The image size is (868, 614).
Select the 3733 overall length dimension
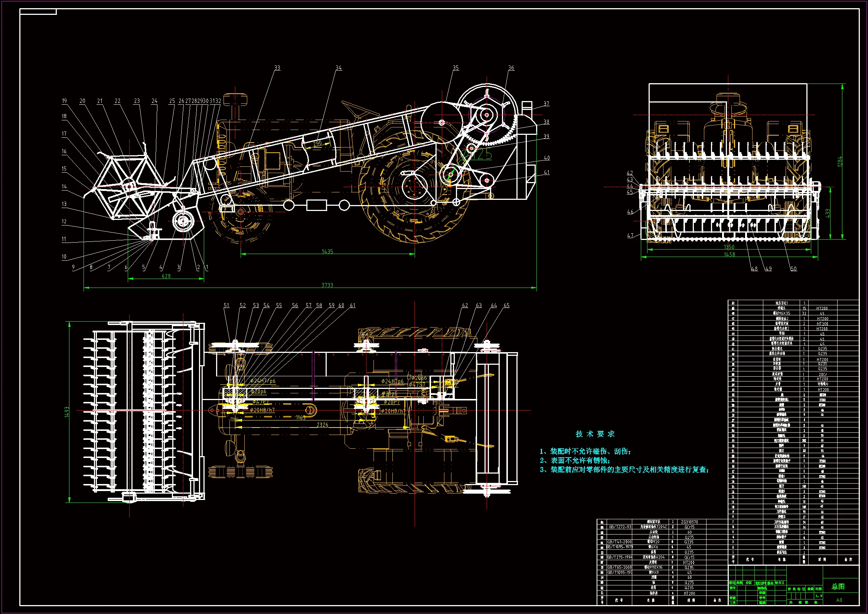(x=327, y=285)
